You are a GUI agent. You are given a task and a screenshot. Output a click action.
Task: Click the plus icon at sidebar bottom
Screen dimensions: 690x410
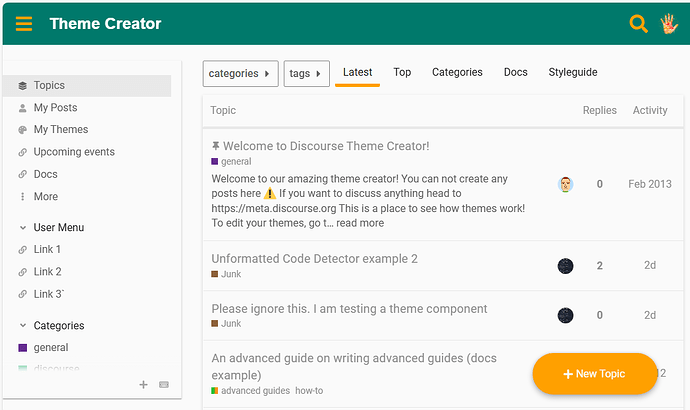(x=143, y=385)
